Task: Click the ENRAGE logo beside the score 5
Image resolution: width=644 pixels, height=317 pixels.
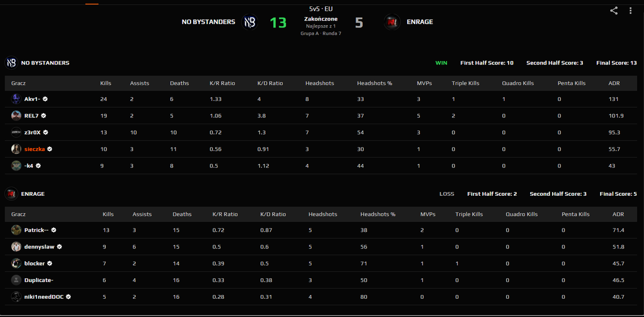Action: pos(392,22)
